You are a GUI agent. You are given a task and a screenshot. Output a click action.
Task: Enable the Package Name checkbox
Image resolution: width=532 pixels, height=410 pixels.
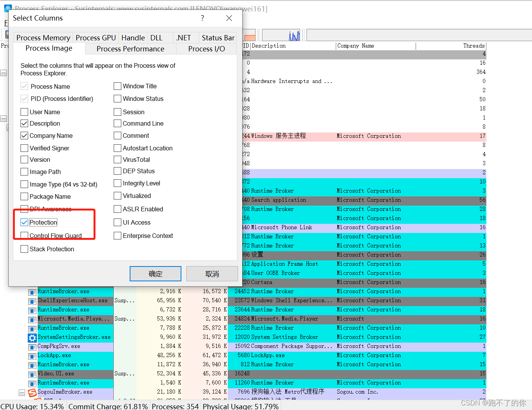[x=24, y=196]
